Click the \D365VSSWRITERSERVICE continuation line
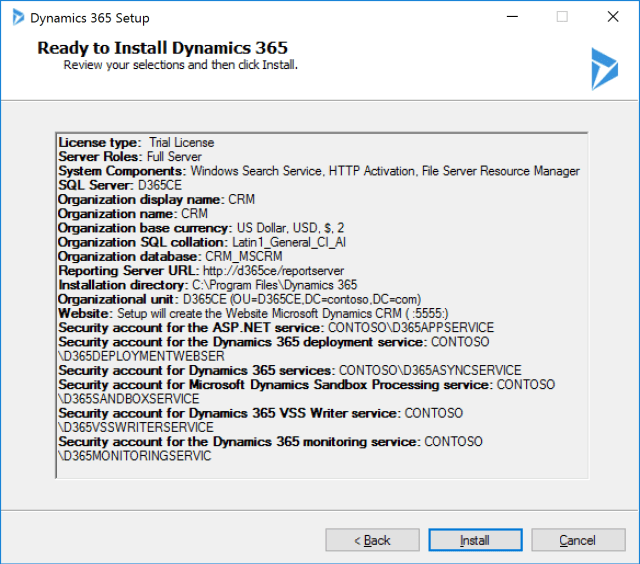The height and width of the screenshot is (564, 640). point(136,428)
